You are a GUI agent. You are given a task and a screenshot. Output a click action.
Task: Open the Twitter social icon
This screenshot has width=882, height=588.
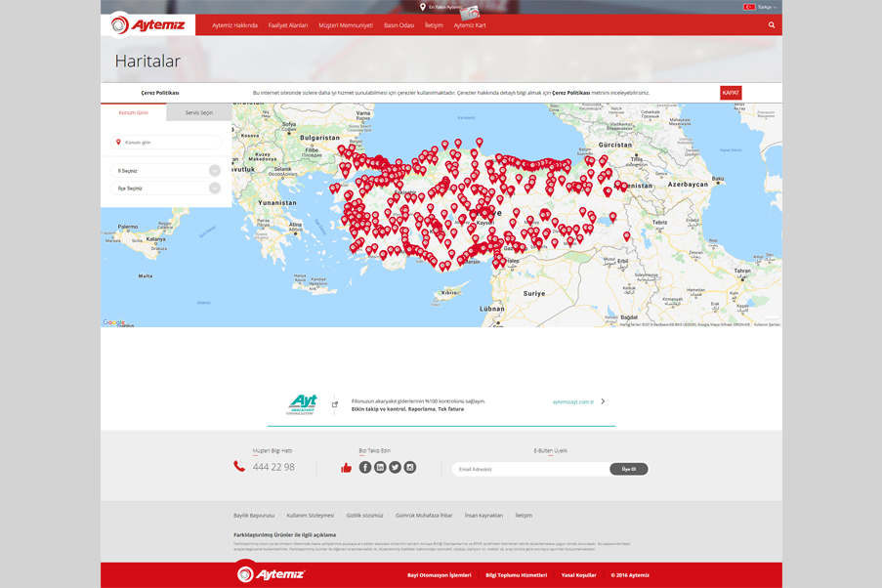(x=395, y=467)
